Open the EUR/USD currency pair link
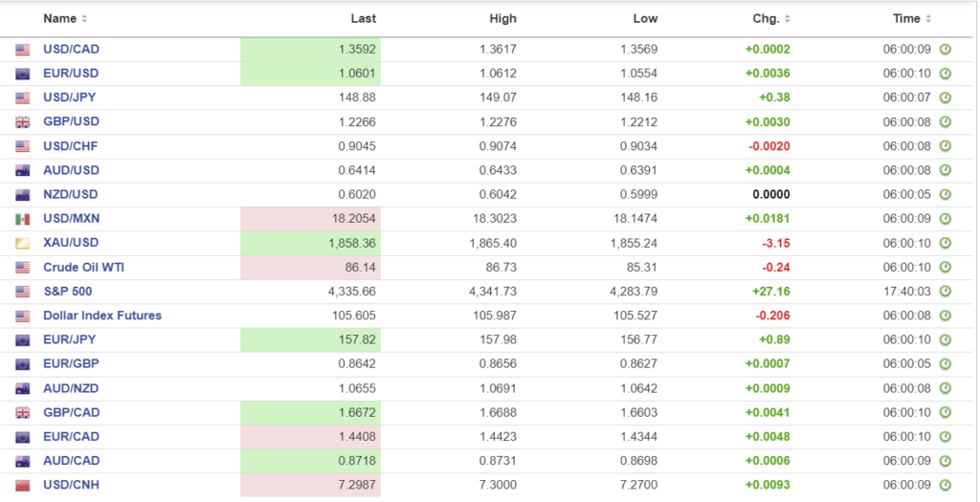 pyautogui.click(x=71, y=74)
